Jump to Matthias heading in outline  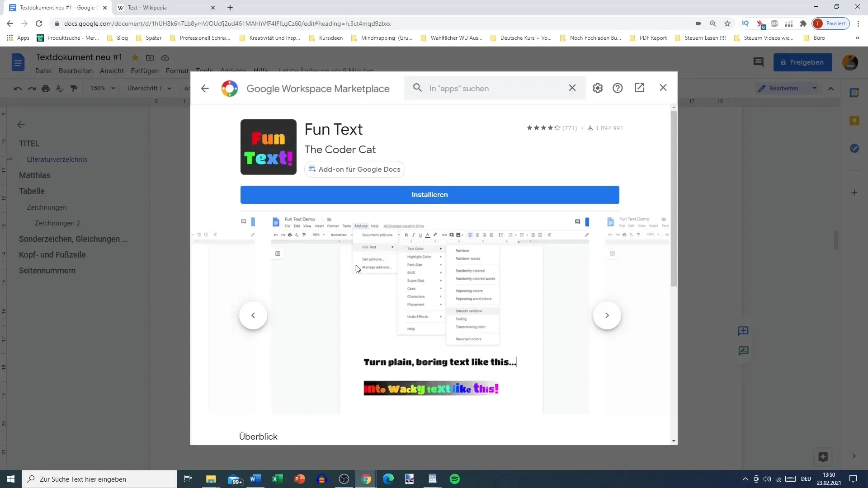pos(34,175)
